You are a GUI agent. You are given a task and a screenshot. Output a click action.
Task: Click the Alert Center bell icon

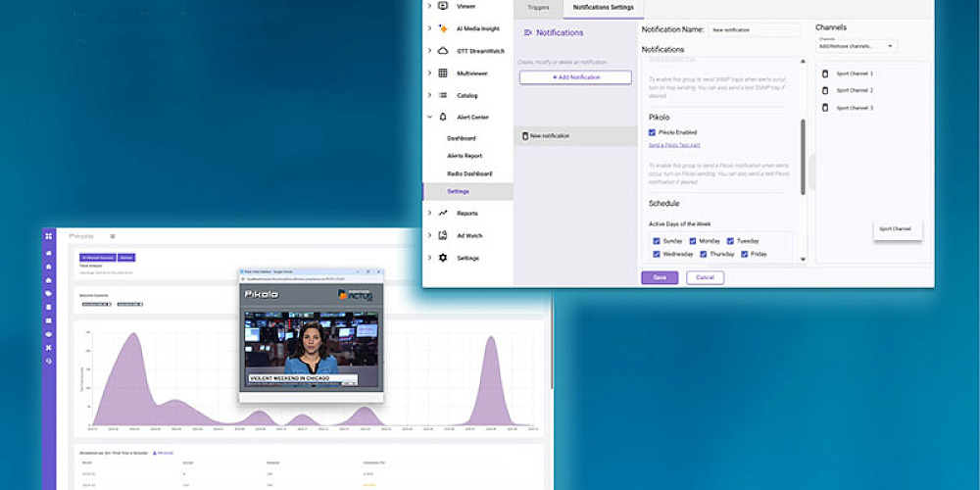(443, 117)
